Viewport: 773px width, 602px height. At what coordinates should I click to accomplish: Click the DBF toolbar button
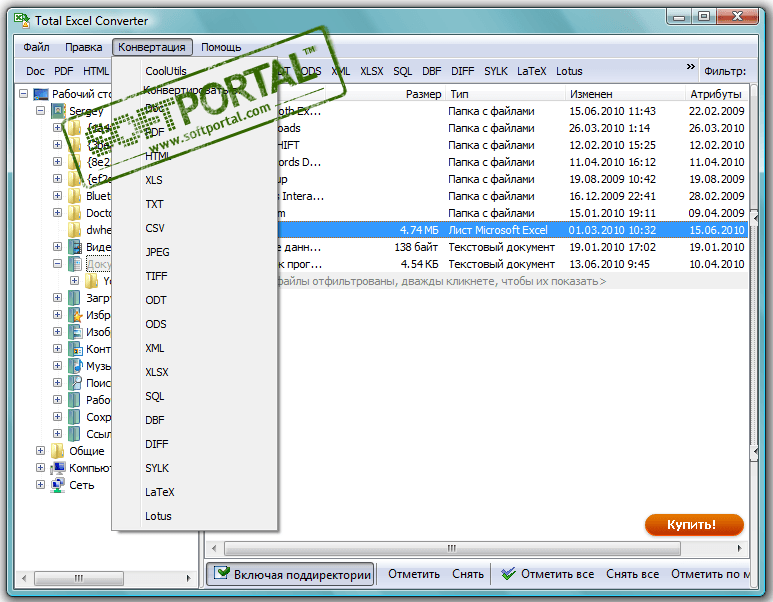click(x=431, y=71)
